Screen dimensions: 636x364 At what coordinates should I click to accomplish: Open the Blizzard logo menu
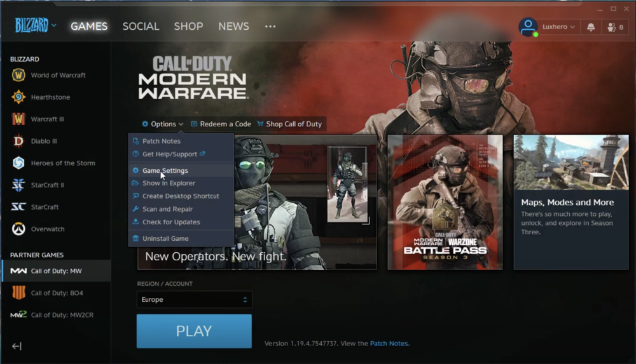pos(35,26)
